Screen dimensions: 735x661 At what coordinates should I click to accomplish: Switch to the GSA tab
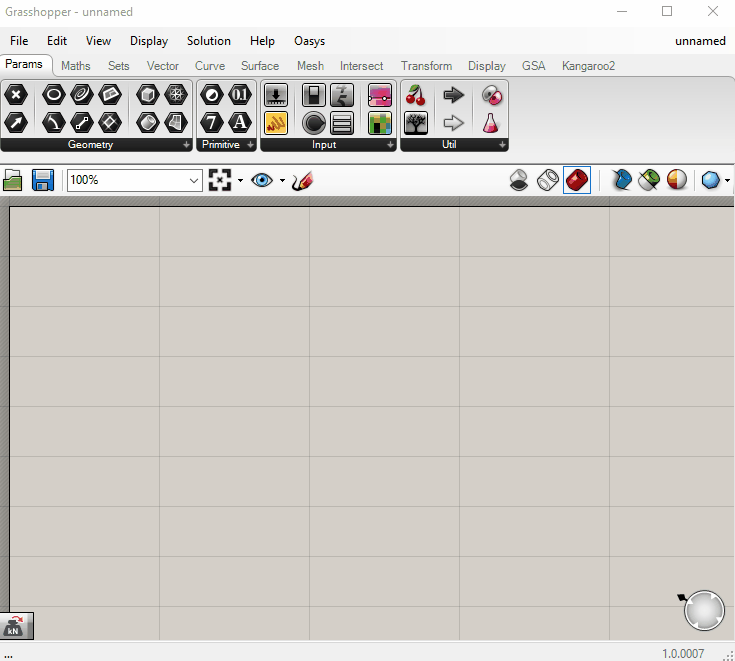pyautogui.click(x=533, y=66)
